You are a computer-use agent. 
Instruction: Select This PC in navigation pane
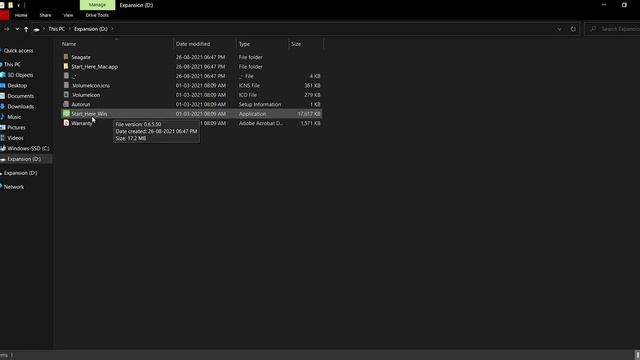pos(12,64)
